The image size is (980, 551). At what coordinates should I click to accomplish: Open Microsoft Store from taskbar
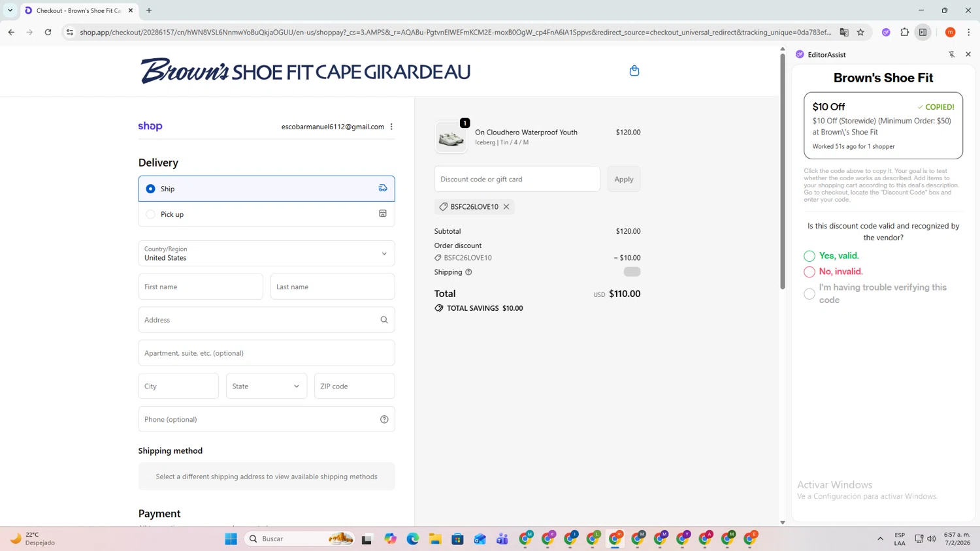point(457,539)
